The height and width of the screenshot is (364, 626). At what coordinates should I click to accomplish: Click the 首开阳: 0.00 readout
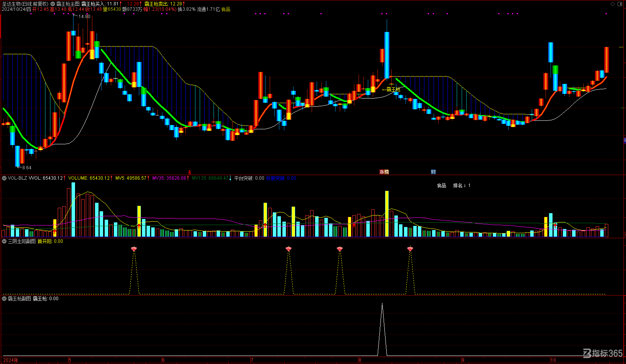click(50, 241)
